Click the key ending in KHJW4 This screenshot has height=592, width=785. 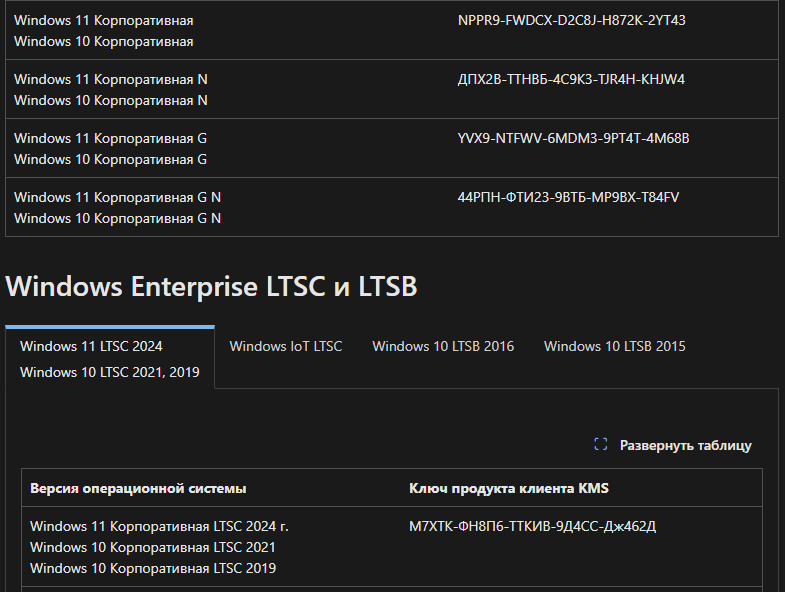point(571,80)
